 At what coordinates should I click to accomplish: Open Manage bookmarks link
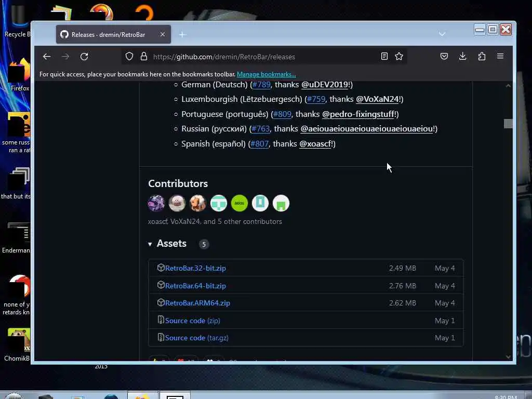click(267, 74)
